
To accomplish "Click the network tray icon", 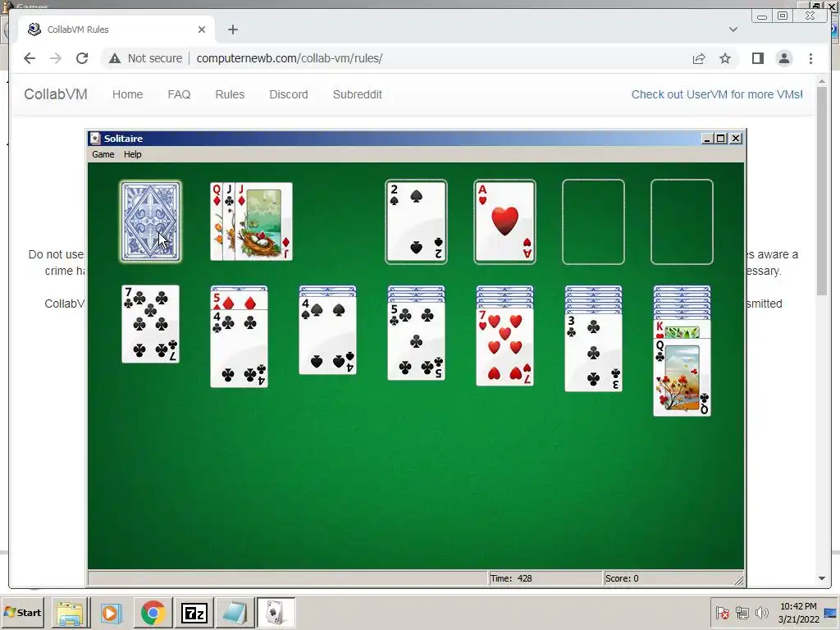I will (742, 612).
